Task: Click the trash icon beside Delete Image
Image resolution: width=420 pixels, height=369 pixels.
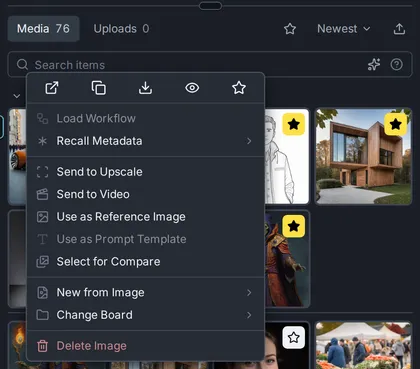Action: coord(42,346)
